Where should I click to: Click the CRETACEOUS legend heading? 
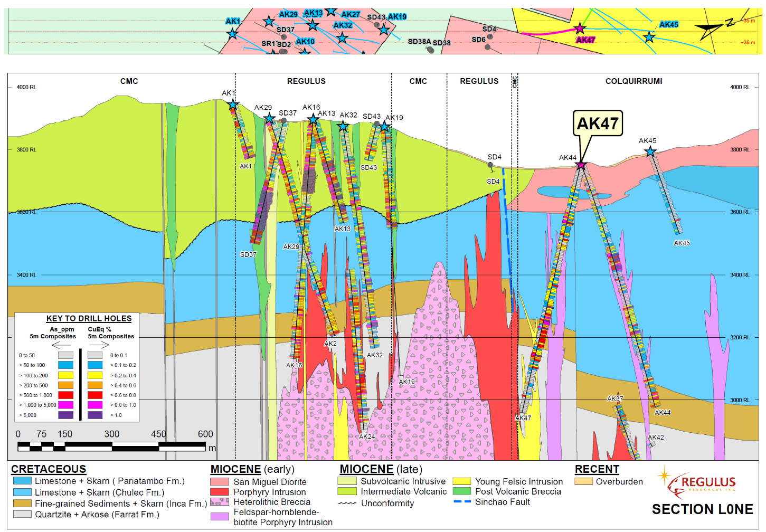pos(49,469)
